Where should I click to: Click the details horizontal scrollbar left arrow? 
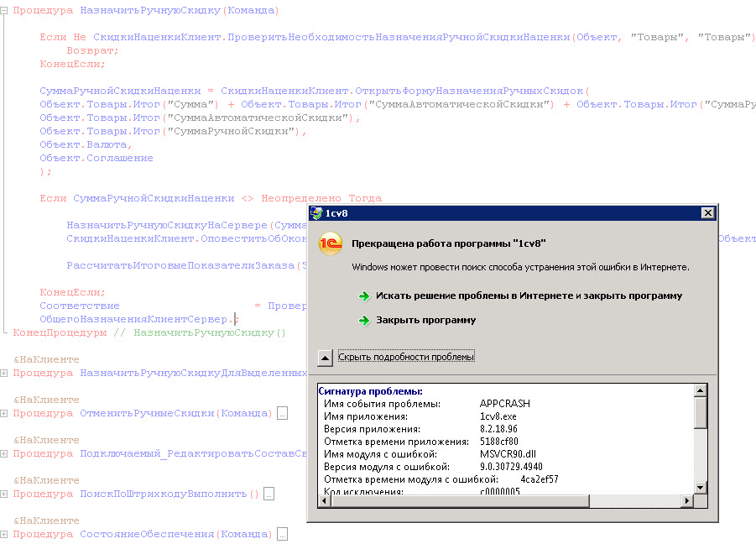point(324,501)
